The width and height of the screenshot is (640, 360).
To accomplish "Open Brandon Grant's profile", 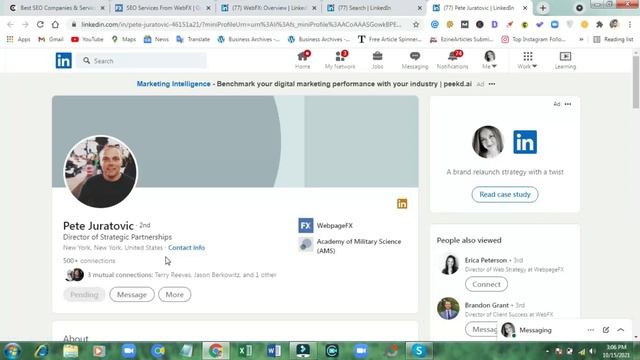I will 487,305.
